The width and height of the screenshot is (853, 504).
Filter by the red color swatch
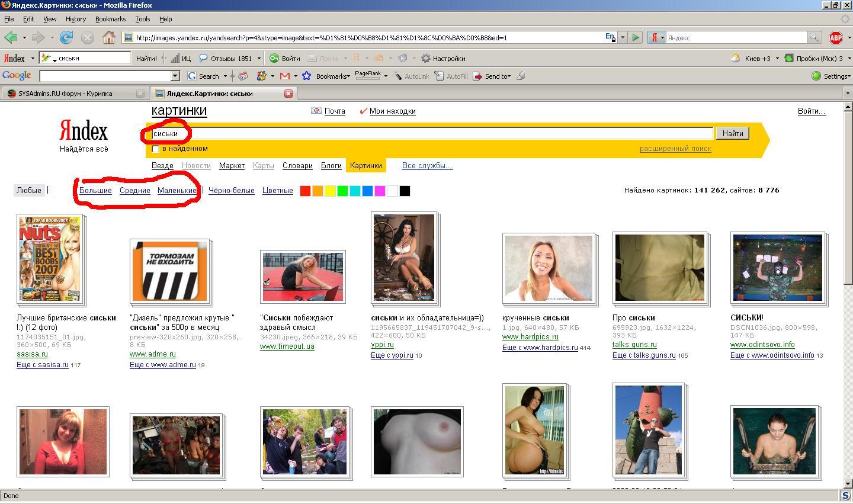point(305,191)
